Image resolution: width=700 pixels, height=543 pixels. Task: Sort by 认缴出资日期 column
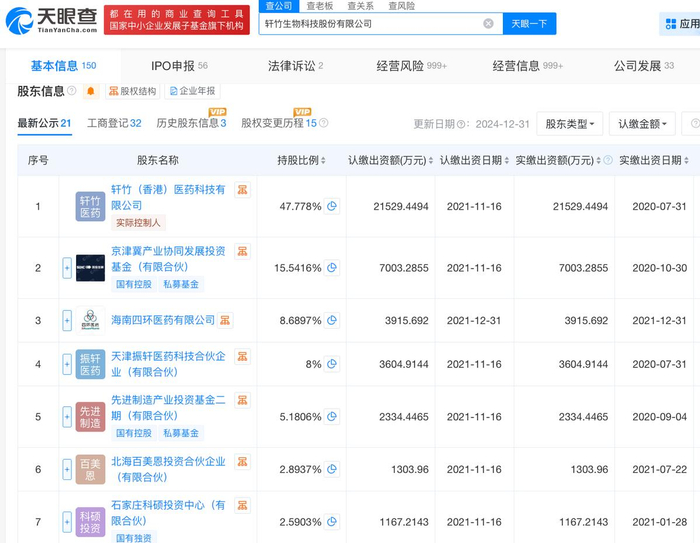[x=505, y=161]
